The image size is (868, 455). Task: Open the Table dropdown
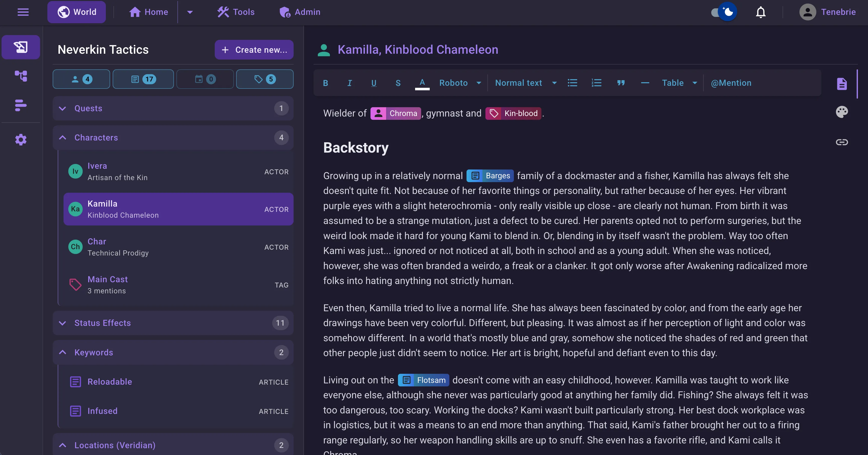click(680, 83)
